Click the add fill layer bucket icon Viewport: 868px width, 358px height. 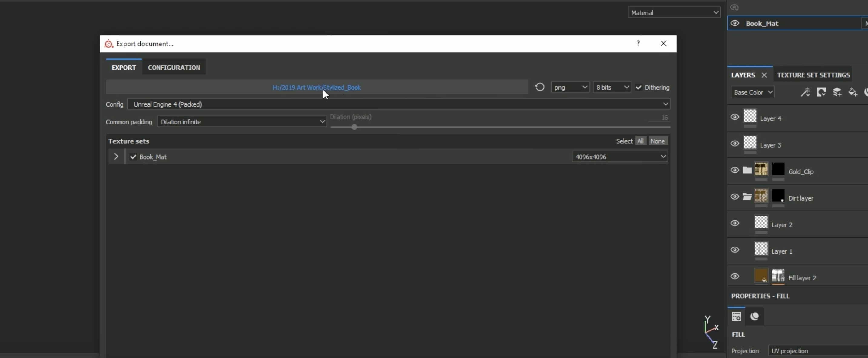pyautogui.click(x=853, y=92)
